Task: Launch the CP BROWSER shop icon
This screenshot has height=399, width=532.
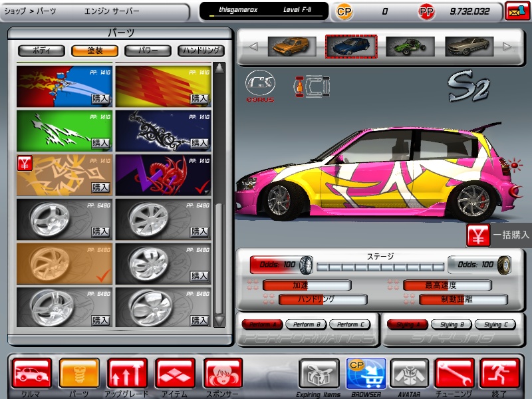Action: tap(366, 373)
